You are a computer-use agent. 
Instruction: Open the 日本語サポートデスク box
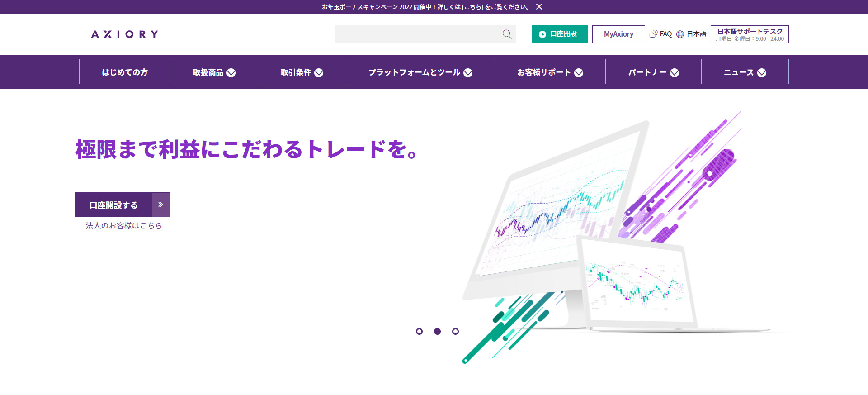pos(750,34)
